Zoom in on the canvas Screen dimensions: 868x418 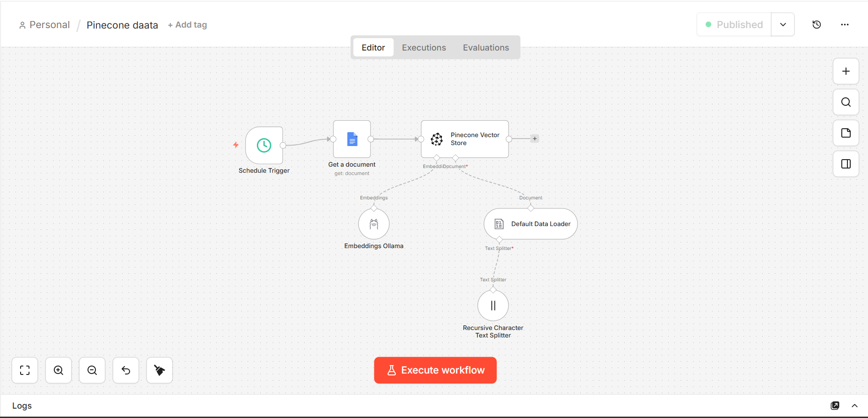pyautogui.click(x=58, y=370)
